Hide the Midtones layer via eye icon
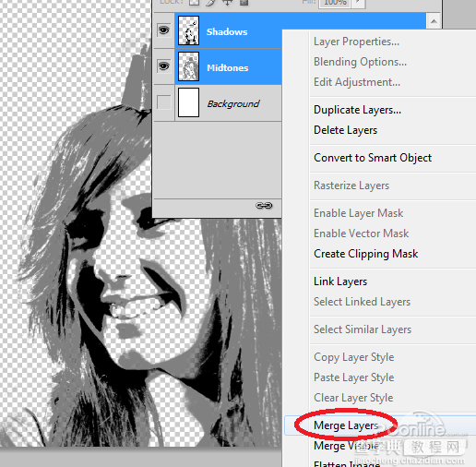Screen dimensions: 476x467 click(x=164, y=66)
